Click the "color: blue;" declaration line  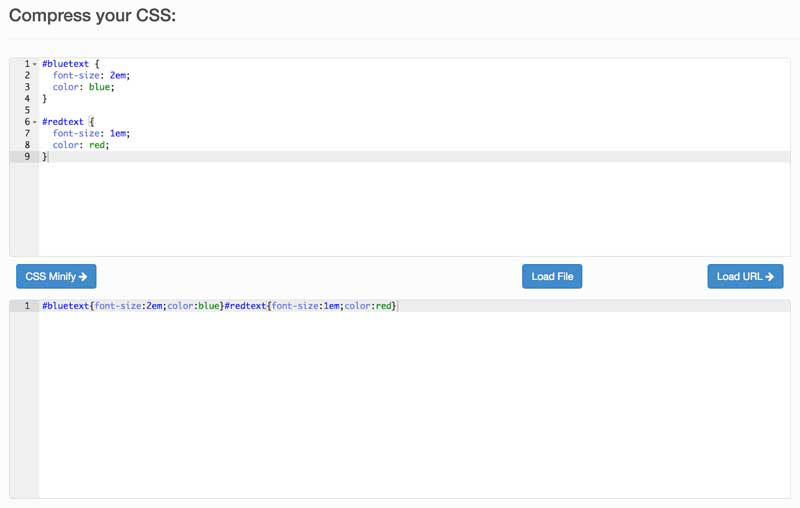[x=84, y=87]
